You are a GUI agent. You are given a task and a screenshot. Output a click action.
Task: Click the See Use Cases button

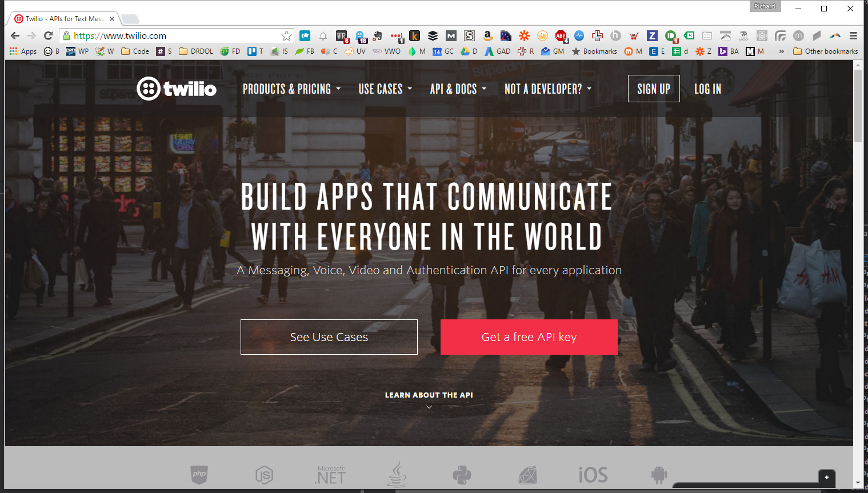click(329, 337)
